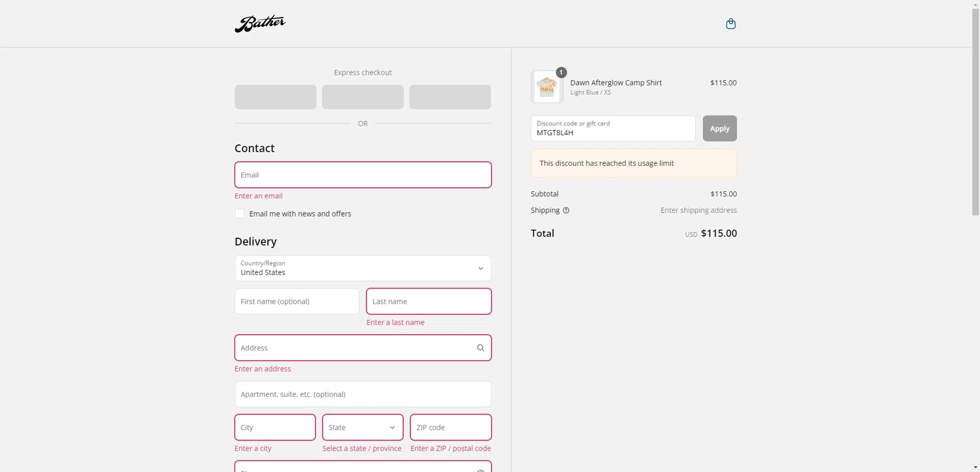Click the Subtotal label
Screen dimensions: 980x472
coord(544,194)
